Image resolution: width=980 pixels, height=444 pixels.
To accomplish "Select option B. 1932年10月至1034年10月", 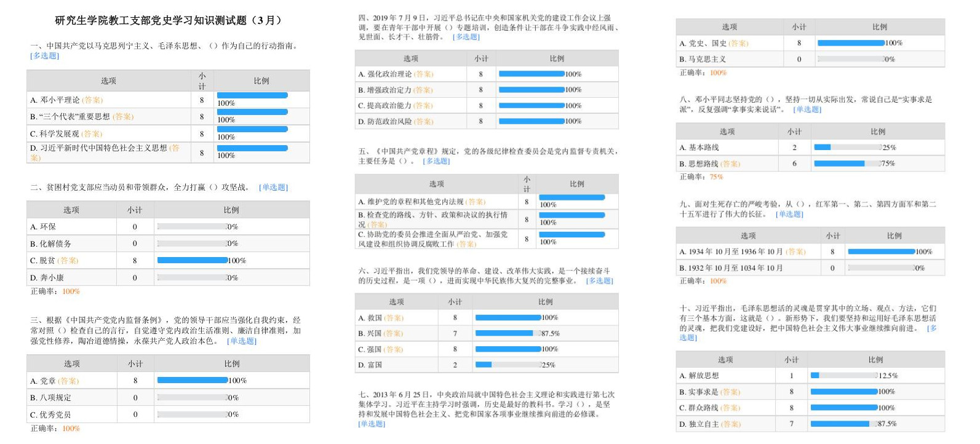I will 731,268.
